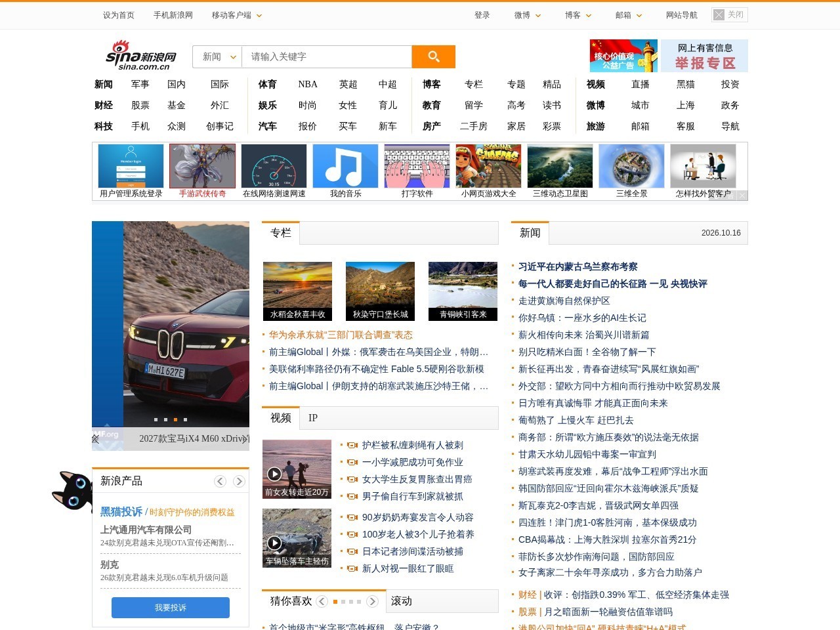Click the 举报专区 banner image
840x630 pixels.
tap(704, 56)
